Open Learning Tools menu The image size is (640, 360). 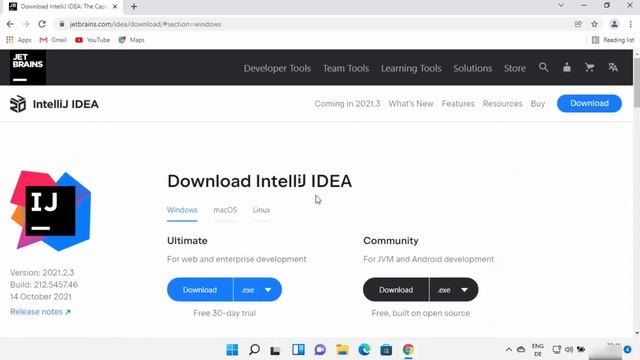click(x=411, y=68)
